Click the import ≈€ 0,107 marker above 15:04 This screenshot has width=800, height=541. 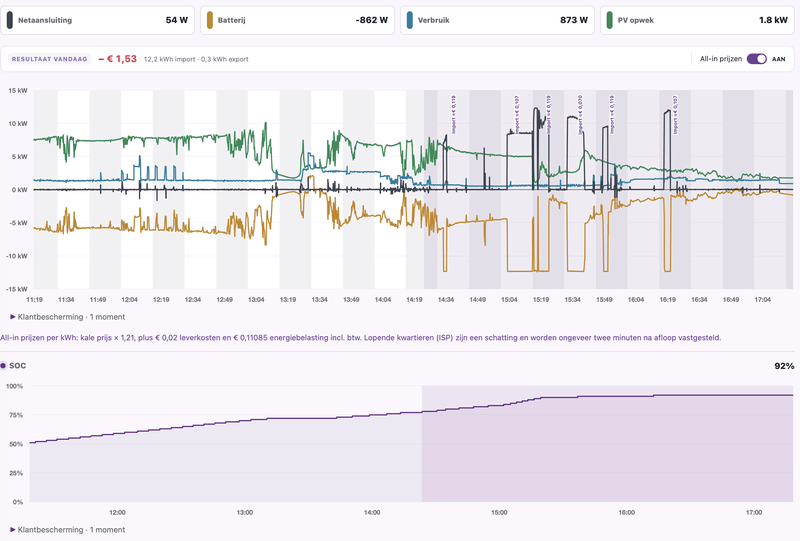[517, 115]
